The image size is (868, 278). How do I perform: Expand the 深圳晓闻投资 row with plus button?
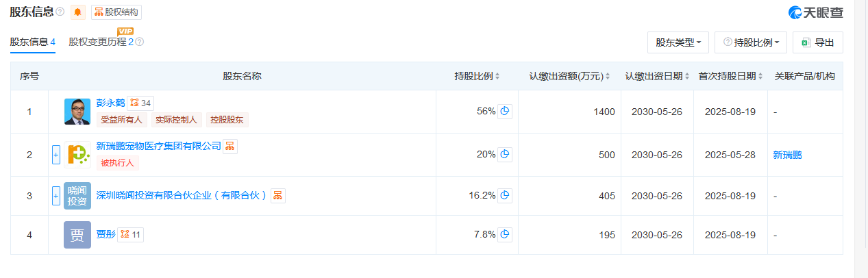[x=56, y=196]
